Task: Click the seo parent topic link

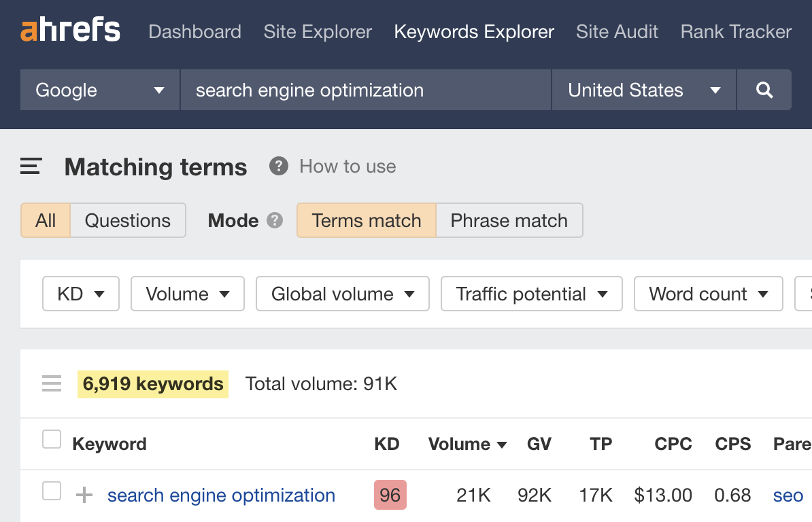Action: click(x=788, y=495)
